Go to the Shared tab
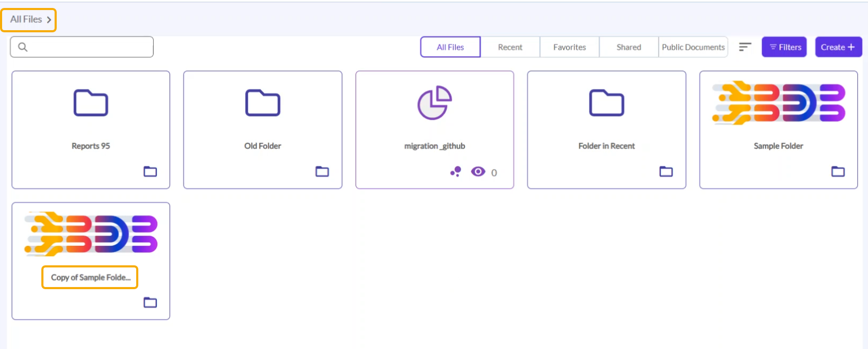868x349 pixels. pyautogui.click(x=628, y=47)
